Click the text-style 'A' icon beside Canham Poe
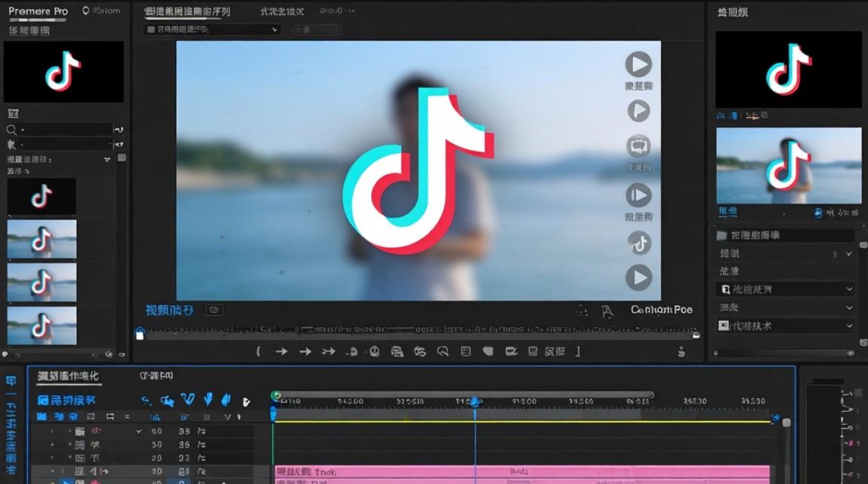Viewport: 868px width, 484px height. (x=606, y=312)
